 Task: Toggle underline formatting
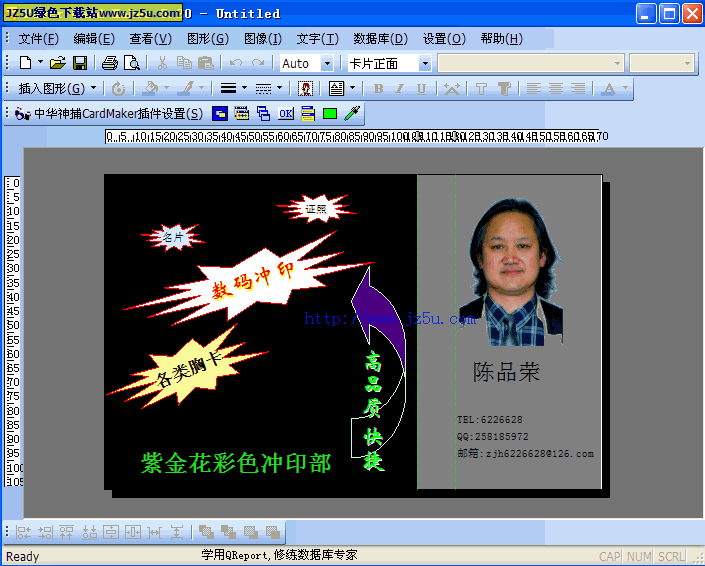coord(421,89)
